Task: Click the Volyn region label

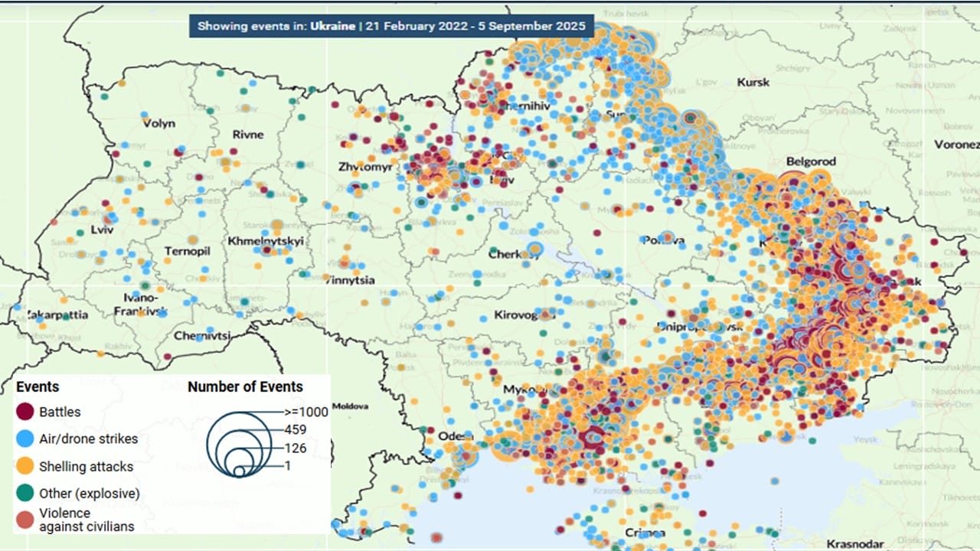Action: pos(158,123)
